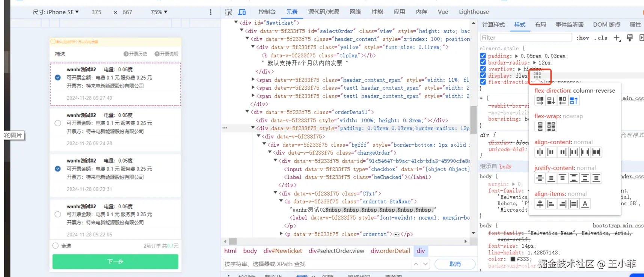644x277 pixels.
Task: Uncheck the overflow style property checkbox
Action: pyautogui.click(x=483, y=69)
